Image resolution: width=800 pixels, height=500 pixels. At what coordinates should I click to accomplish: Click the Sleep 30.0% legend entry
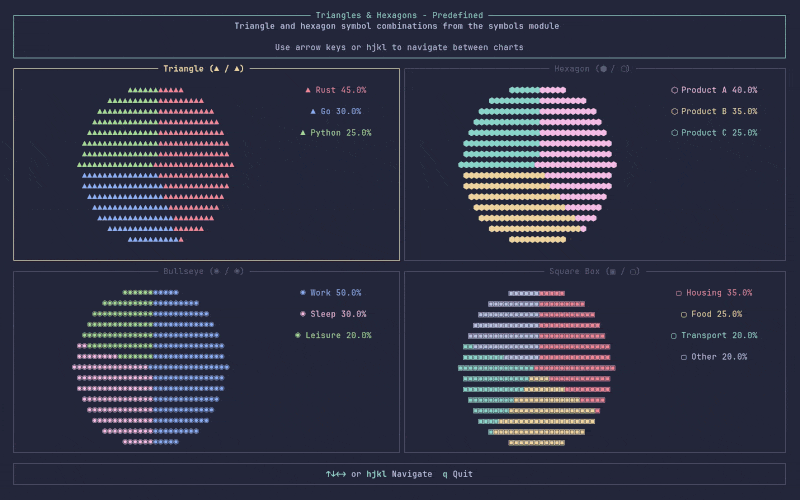coord(333,314)
